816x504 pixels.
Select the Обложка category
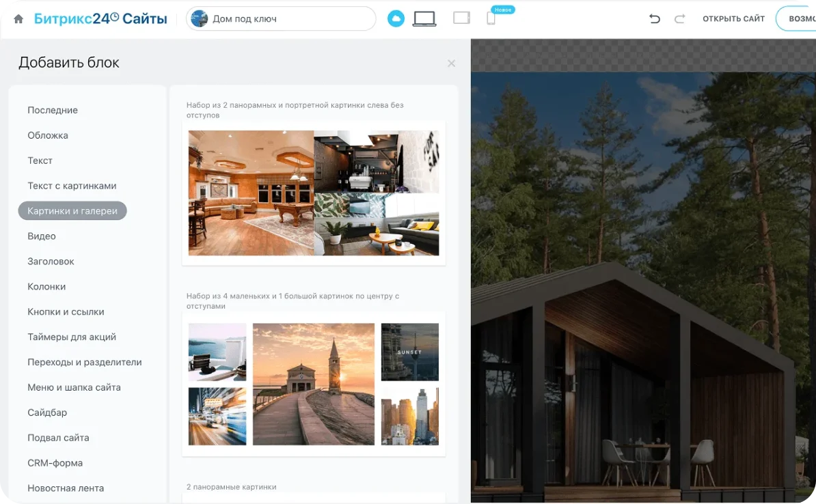point(48,135)
